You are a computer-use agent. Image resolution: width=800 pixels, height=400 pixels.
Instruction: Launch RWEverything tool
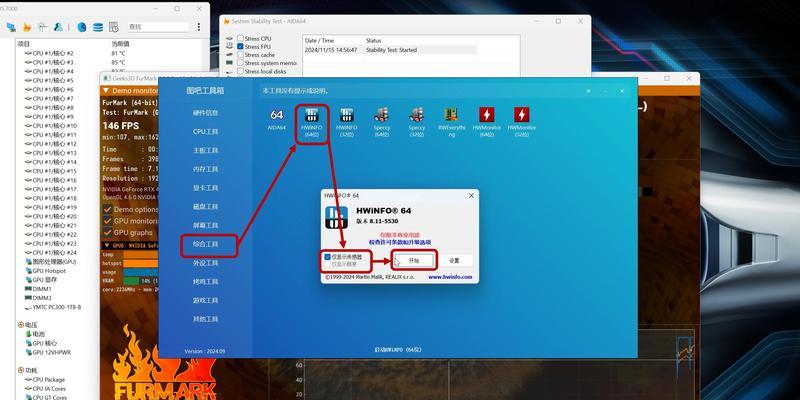pyautogui.click(x=451, y=122)
